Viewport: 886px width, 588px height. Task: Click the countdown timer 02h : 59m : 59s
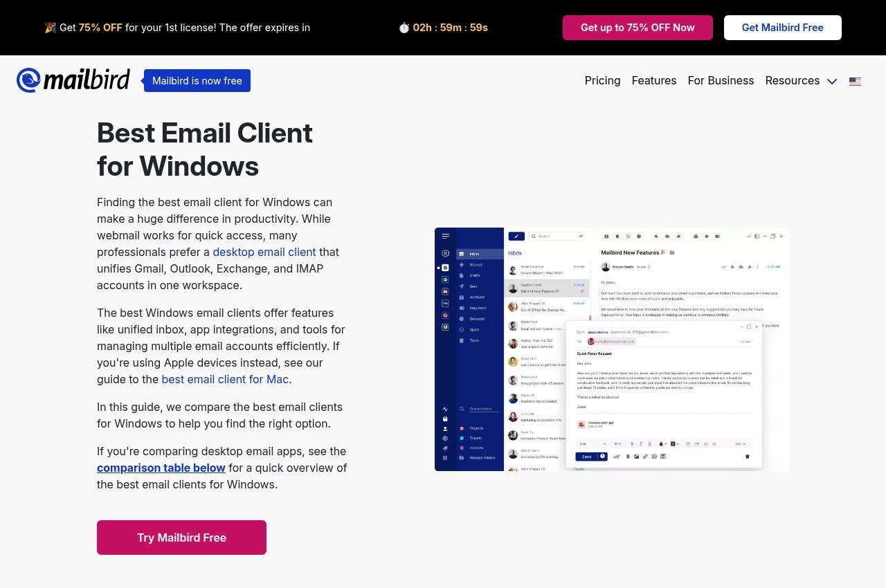tap(443, 28)
